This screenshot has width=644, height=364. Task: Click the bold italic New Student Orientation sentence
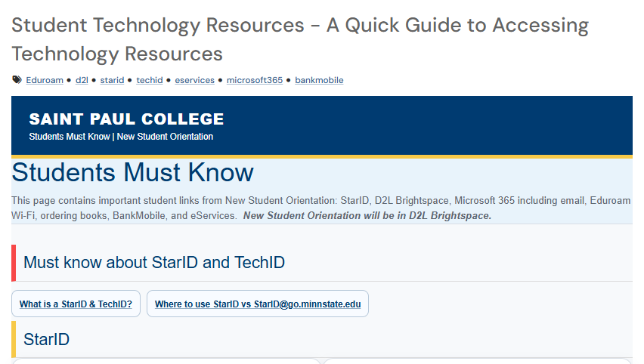pyautogui.click(x=367, y=216)
